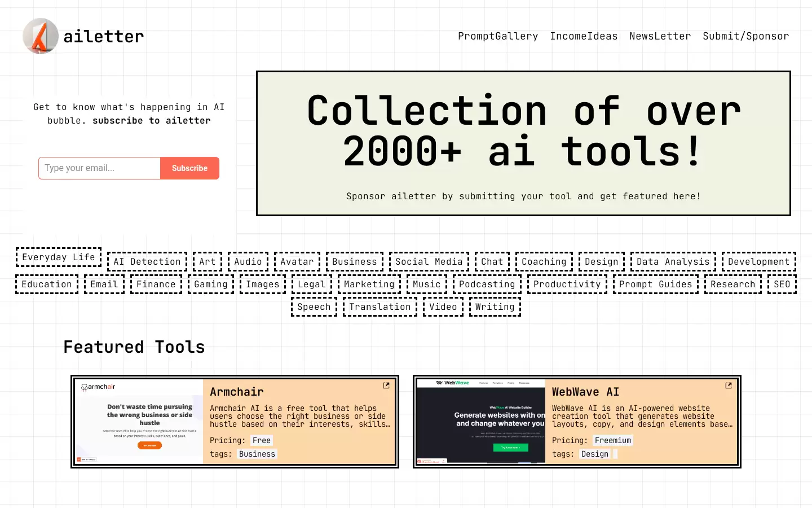Open Armchair external link icon
Image resolution: width=812 pixels, height=508 pixels.
386,386
